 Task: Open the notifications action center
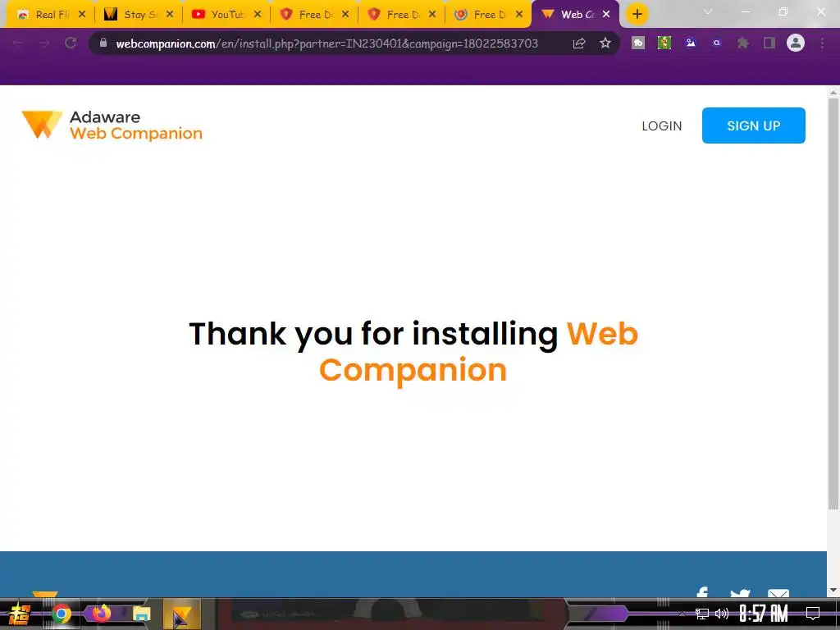[x=813, y=614]
